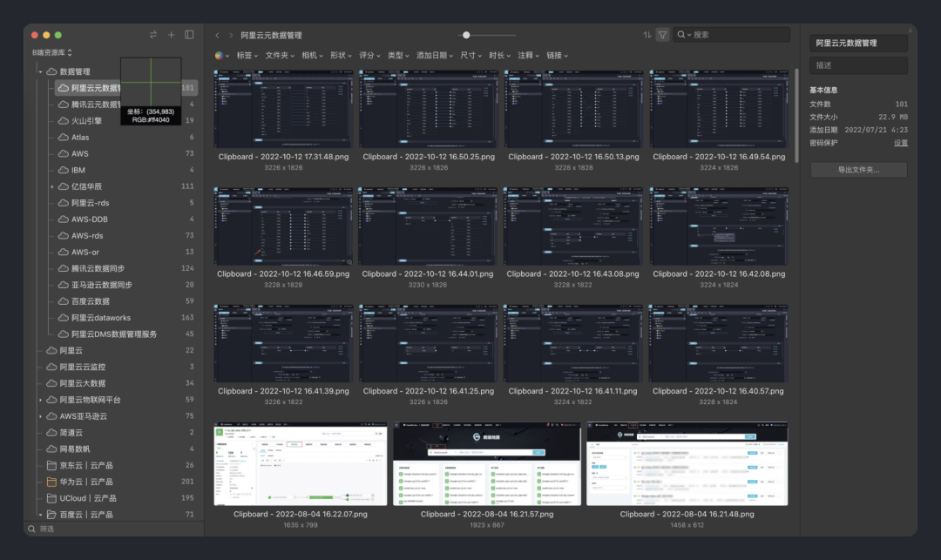941x560 pixels.
Task: Go back with the left chevron
Action: point(217,36)
